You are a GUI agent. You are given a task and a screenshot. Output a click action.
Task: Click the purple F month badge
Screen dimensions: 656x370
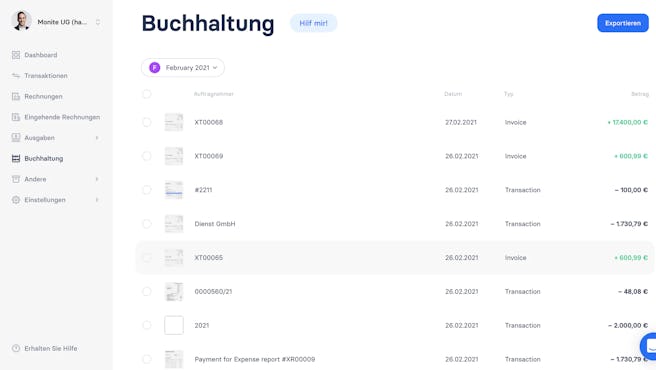155,67
